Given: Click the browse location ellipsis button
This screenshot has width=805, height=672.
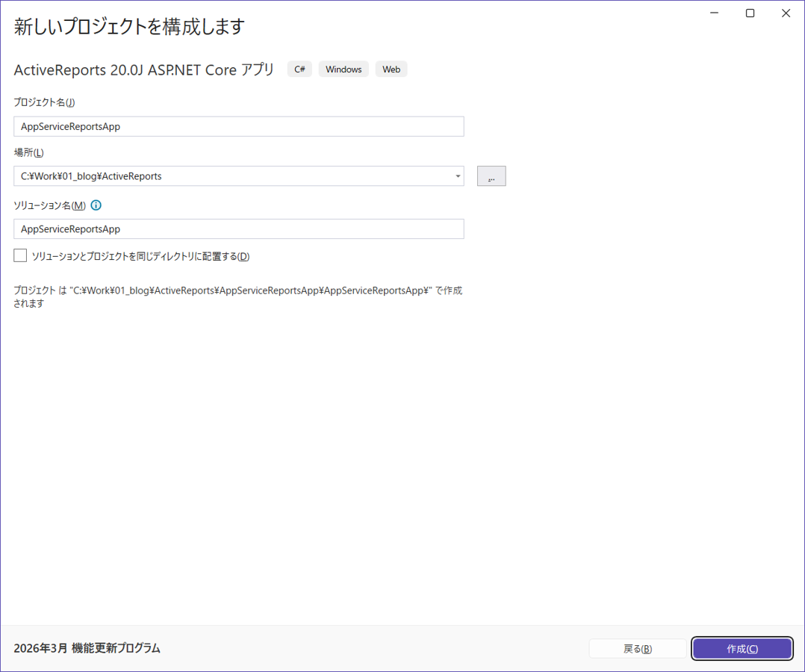Looking at the screenshot, I should tap(491, 176).
